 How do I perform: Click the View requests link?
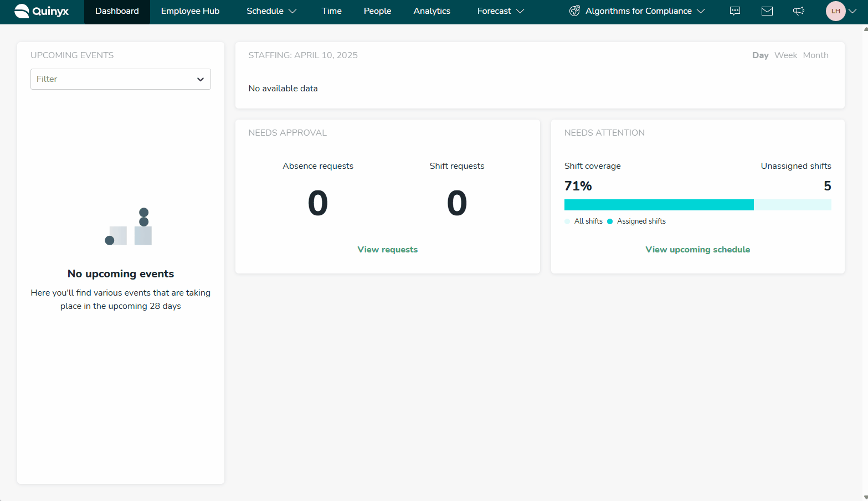(387, 250)
